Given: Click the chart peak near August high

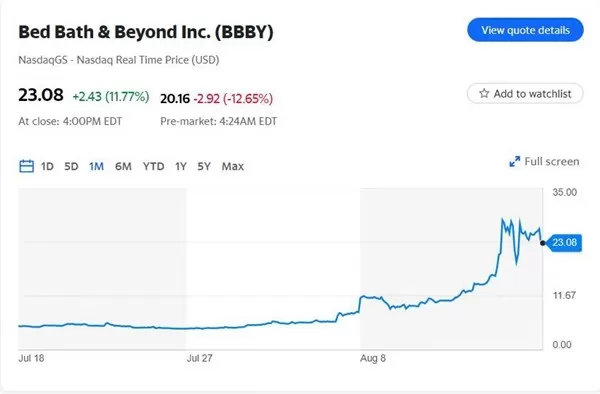Looking at the screenshot, I should (x=502, y=219).
